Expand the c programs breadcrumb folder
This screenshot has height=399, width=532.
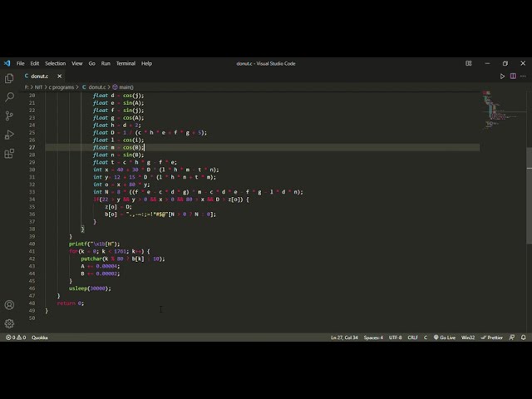coord(61,87)
